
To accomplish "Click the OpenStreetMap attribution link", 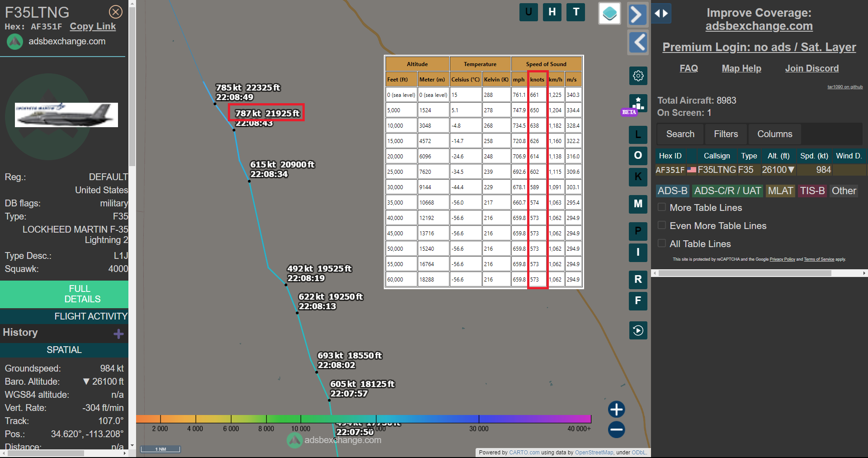I will pos(594,453).
